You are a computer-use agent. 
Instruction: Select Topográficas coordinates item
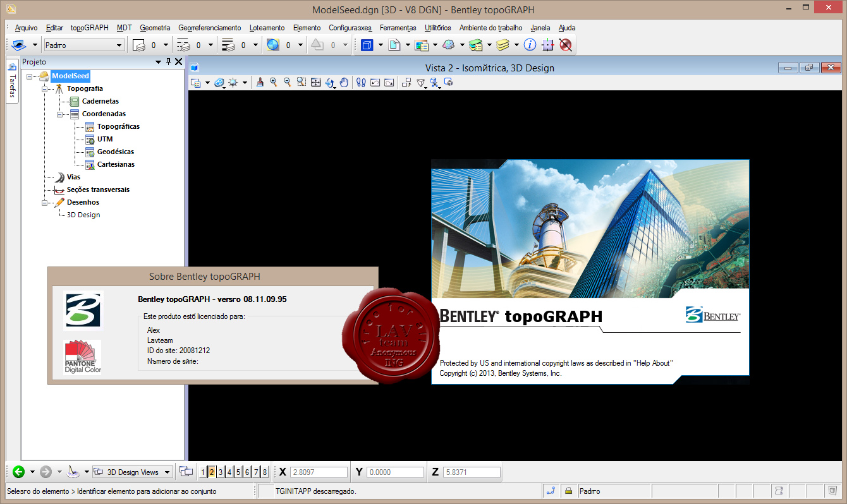119,126
